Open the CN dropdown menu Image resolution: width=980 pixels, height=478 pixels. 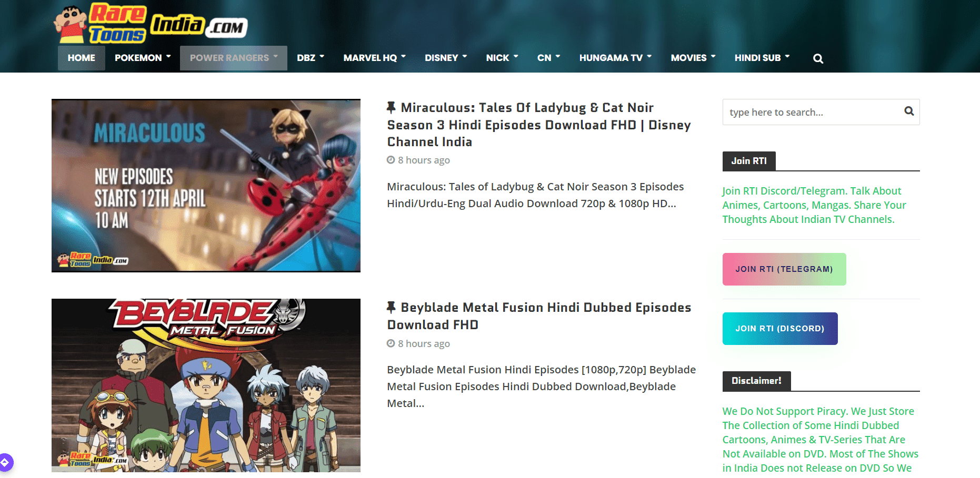[x=548, y=58]
